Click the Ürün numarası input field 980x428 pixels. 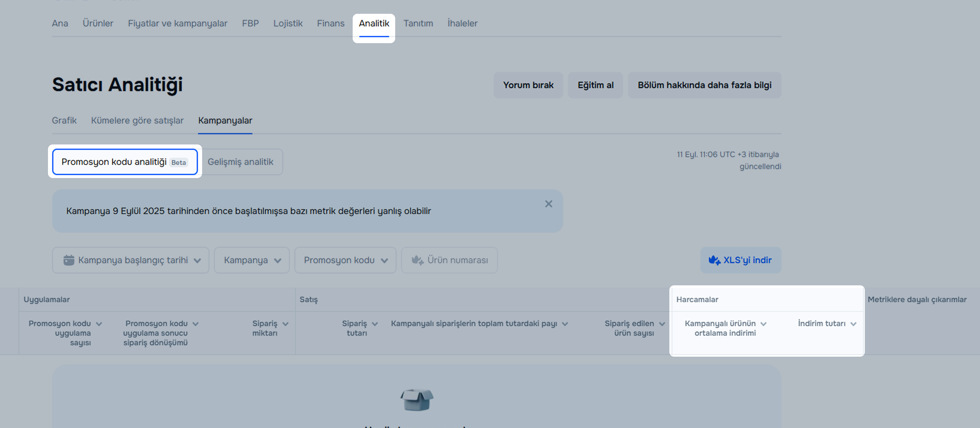coord(457,260)
